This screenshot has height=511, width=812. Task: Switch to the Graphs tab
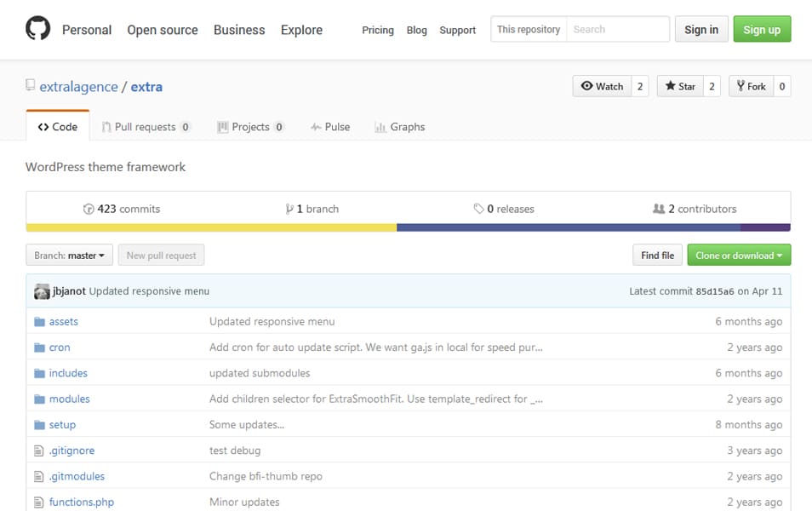(x=400, y=127)
